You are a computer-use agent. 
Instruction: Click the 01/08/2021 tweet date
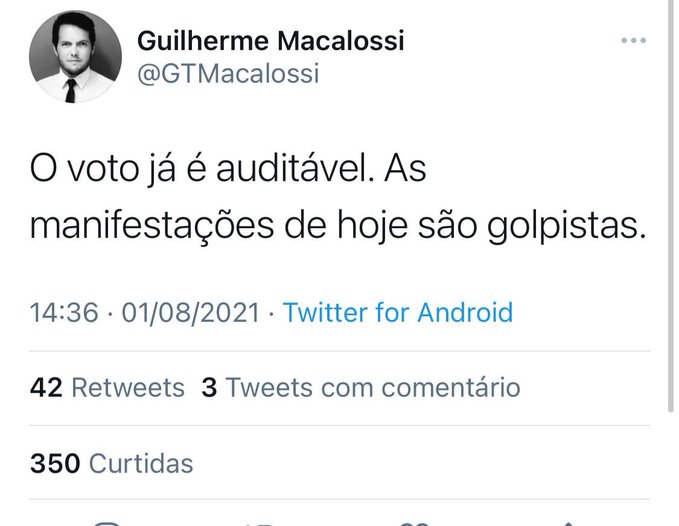[x=192, y=312]
